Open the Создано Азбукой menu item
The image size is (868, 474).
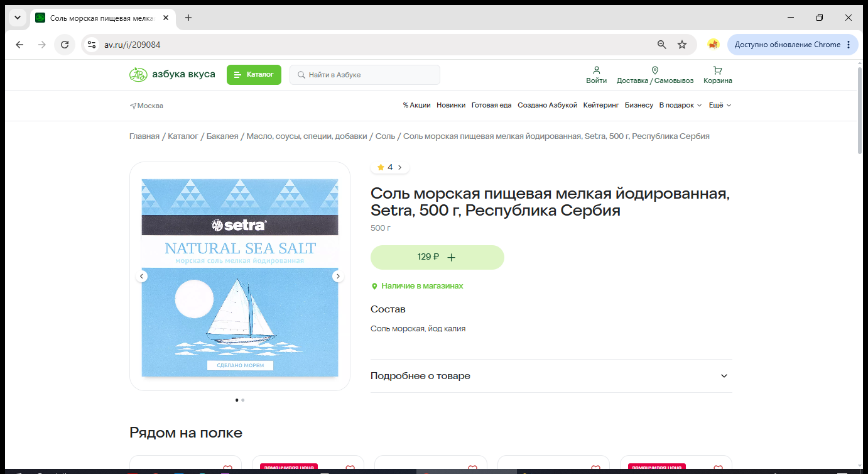pyautogui.click(x=547, y=106)
